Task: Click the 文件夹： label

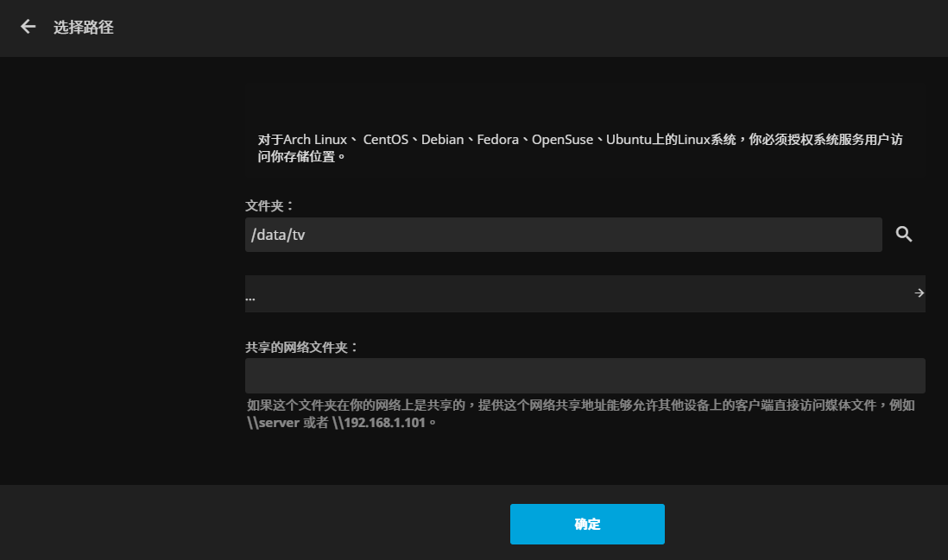Action: (269, 205)
